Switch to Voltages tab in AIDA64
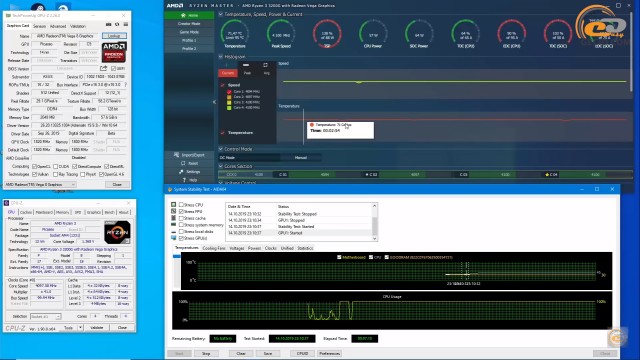The image size is (640, 360). (x=236, y=248)
